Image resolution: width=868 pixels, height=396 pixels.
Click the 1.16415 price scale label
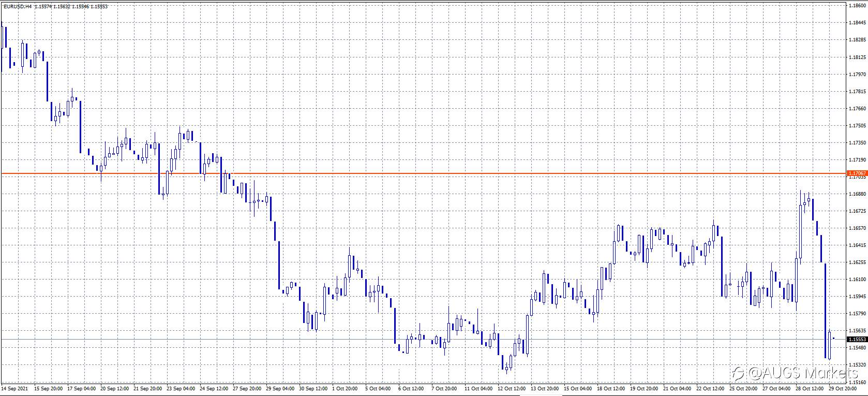tap(857, 245)
